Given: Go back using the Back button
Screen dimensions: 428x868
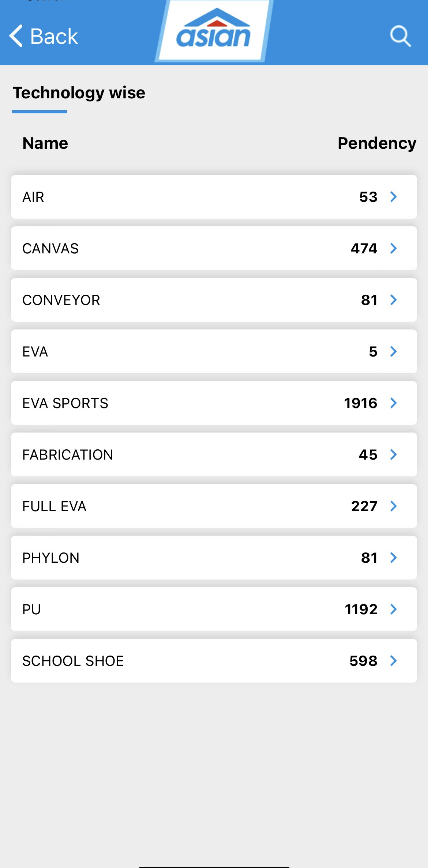Looking at the screenshot, I should tap(44, 36).
